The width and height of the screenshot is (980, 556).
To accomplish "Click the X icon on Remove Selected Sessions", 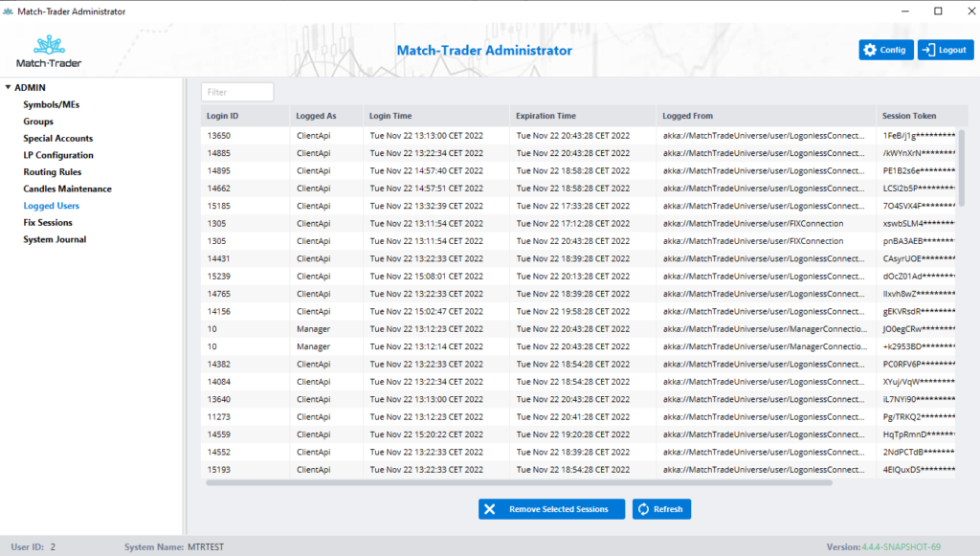I will coord(489,509).
